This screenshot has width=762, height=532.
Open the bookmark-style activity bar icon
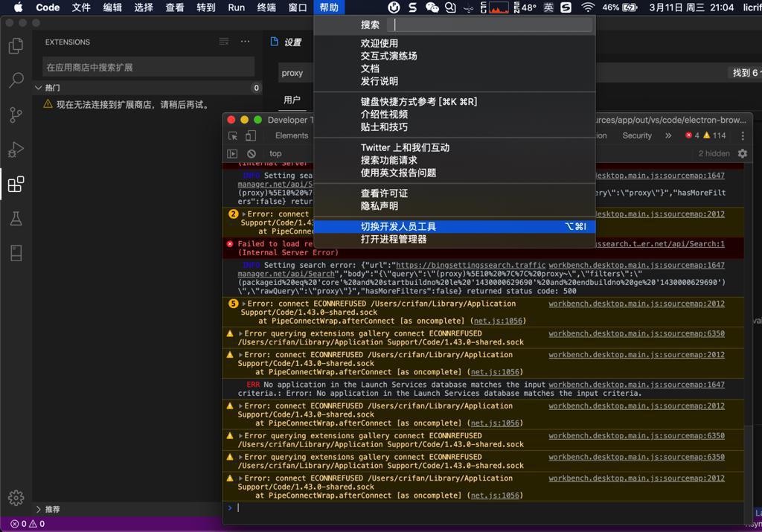(16, 253)
